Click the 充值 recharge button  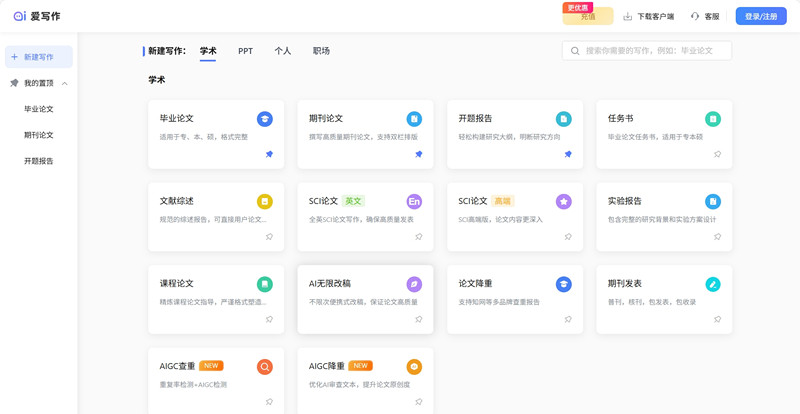588,16
